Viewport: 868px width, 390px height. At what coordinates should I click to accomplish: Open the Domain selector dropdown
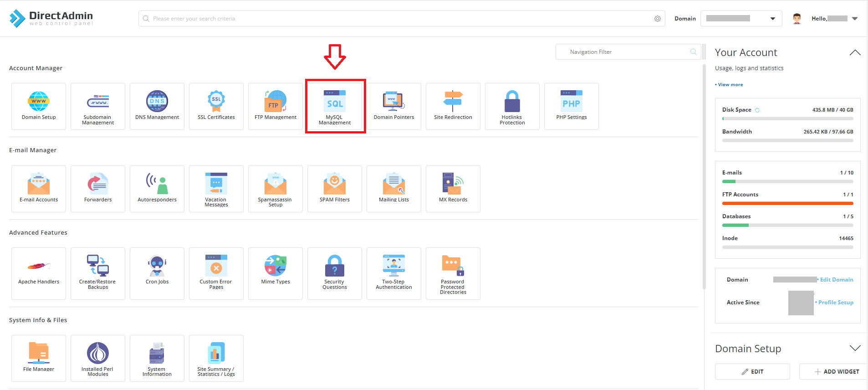(740, 19)
